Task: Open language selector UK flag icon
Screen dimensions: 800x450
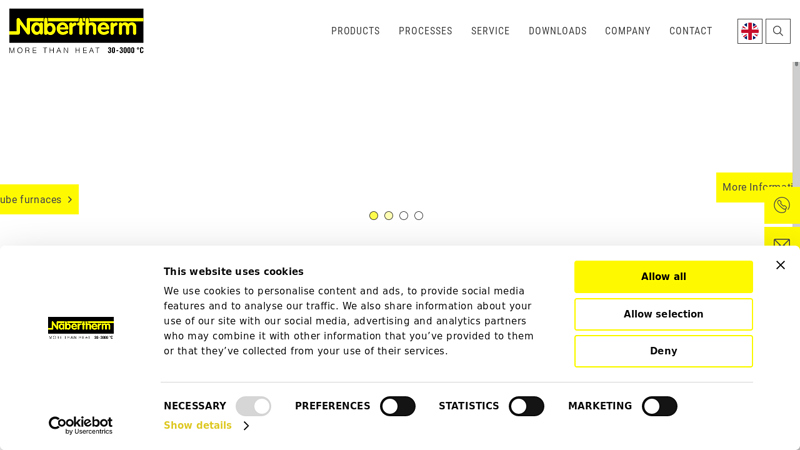Action: pyautogui.click(x=750, y=31)
